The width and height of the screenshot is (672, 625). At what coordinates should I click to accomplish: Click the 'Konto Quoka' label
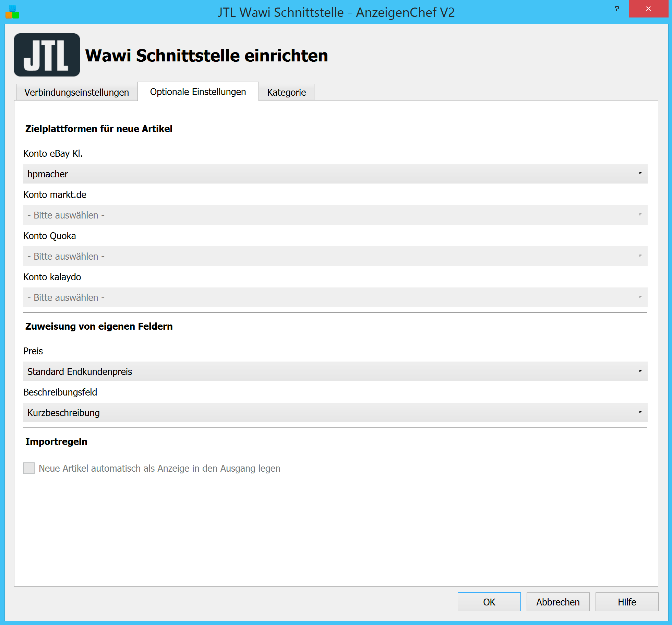(50, 236)
